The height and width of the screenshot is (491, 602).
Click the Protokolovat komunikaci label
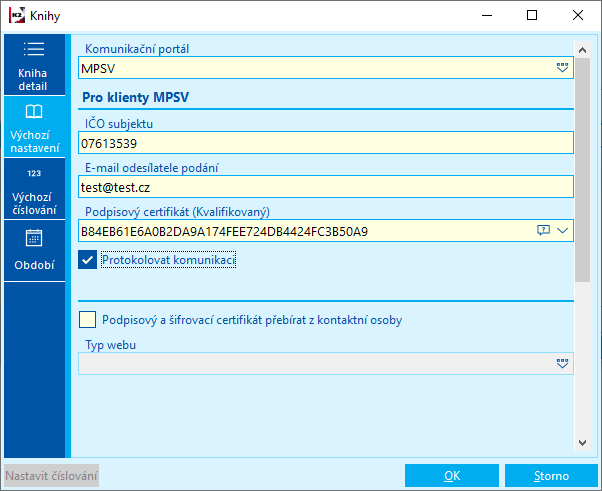169,260
